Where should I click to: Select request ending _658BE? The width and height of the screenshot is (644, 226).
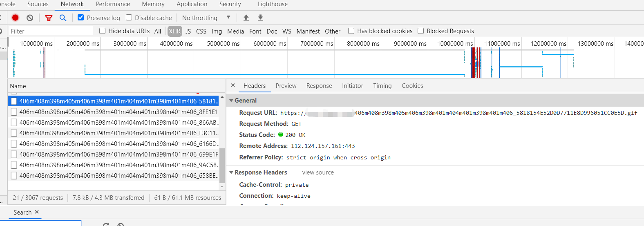[x=114, y=175]
